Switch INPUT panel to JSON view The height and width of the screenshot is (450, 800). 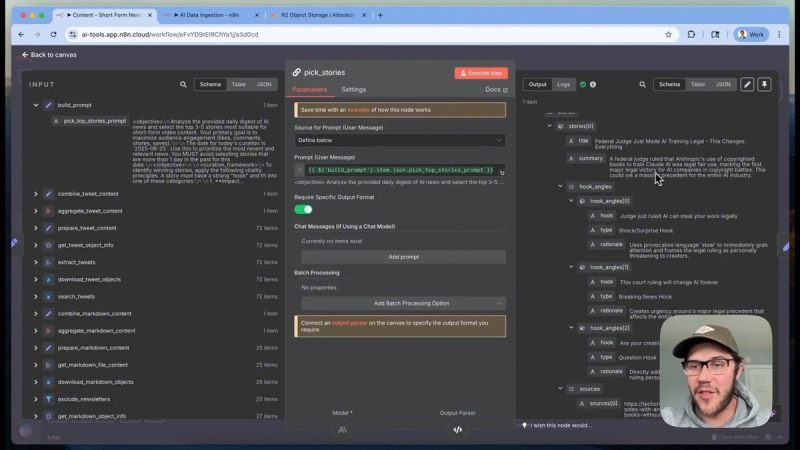pyautogui.click(x=264, y=84)
